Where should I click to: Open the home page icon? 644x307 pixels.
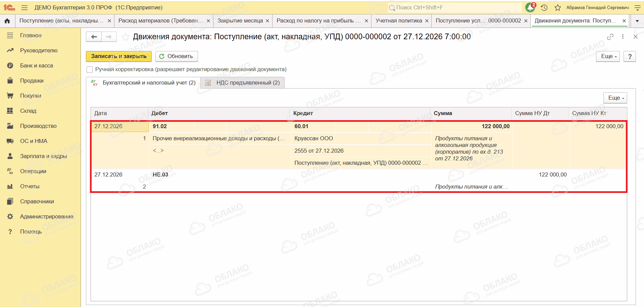(7, 21)
